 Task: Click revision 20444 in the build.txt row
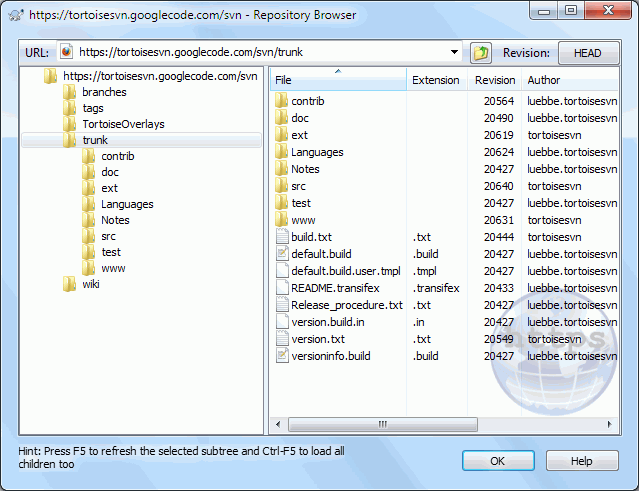499,237
